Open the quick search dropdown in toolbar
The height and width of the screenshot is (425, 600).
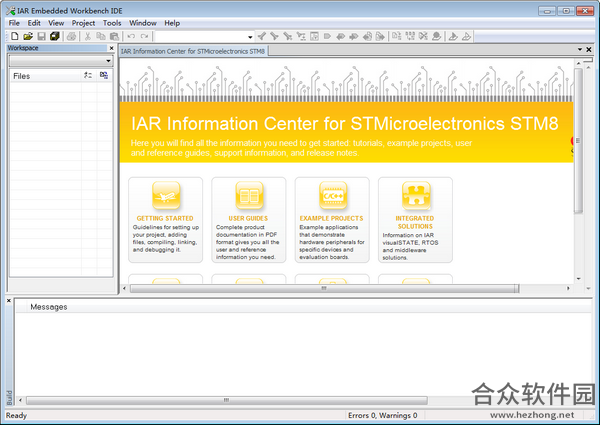(x=250, y=37)
